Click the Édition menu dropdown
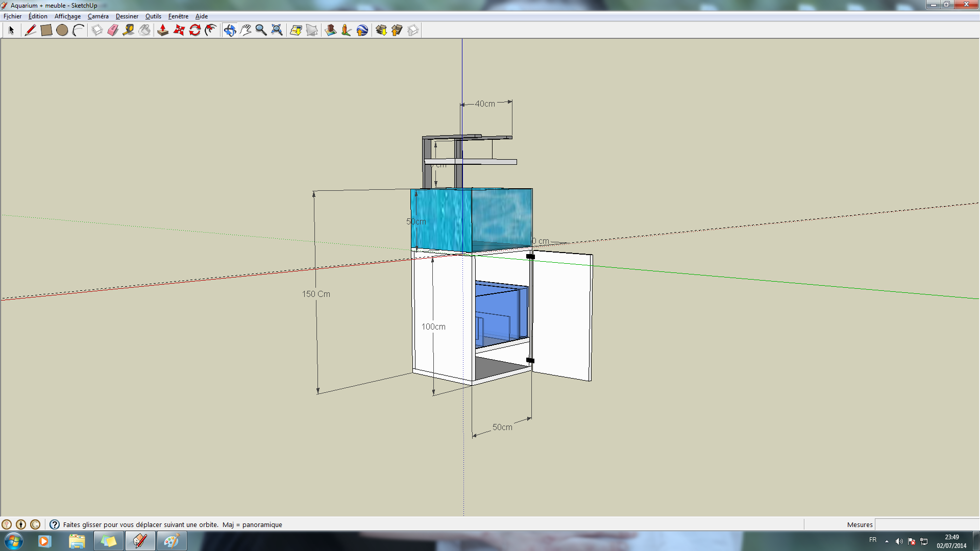Screen dimensions: 980x551 coord(36,16)
